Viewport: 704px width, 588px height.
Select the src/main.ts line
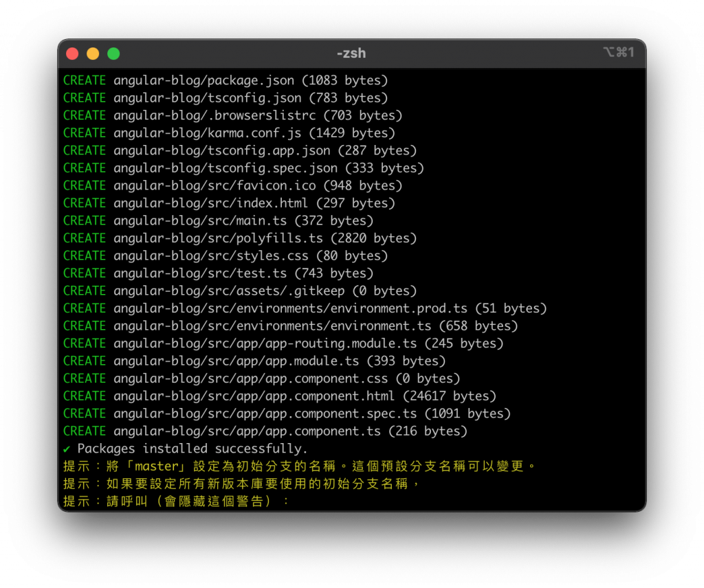(x=218, y=220)
